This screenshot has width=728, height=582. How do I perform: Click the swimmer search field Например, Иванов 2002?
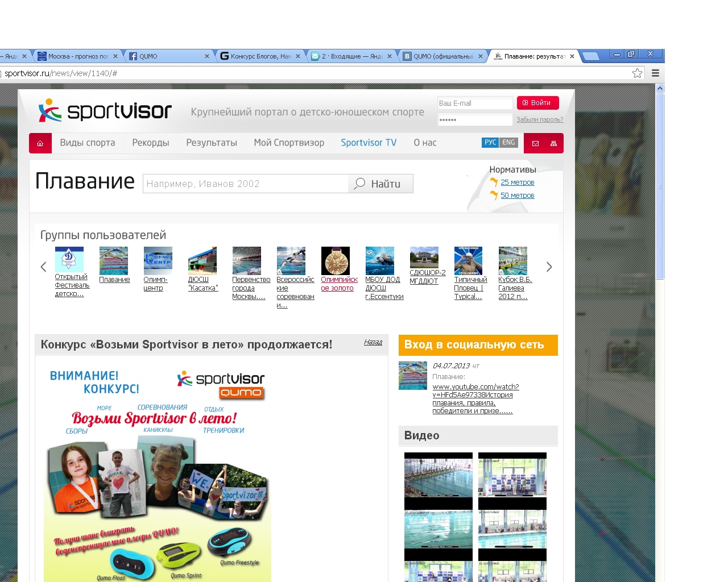coord(246,184)
